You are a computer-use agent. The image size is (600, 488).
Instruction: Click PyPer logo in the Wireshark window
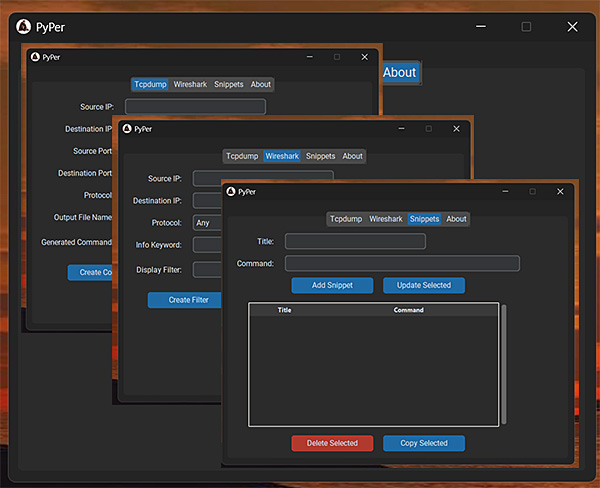coord(127,129)
